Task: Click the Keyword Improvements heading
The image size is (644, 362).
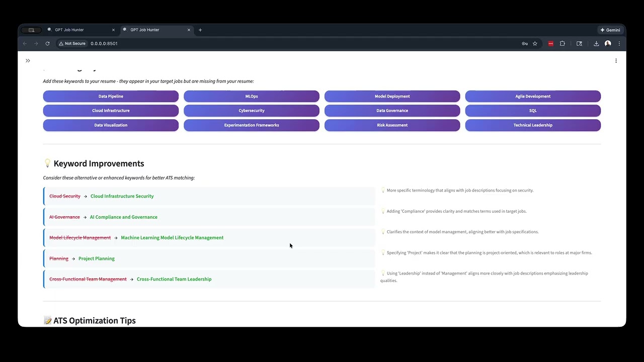Action: (99, 163)
